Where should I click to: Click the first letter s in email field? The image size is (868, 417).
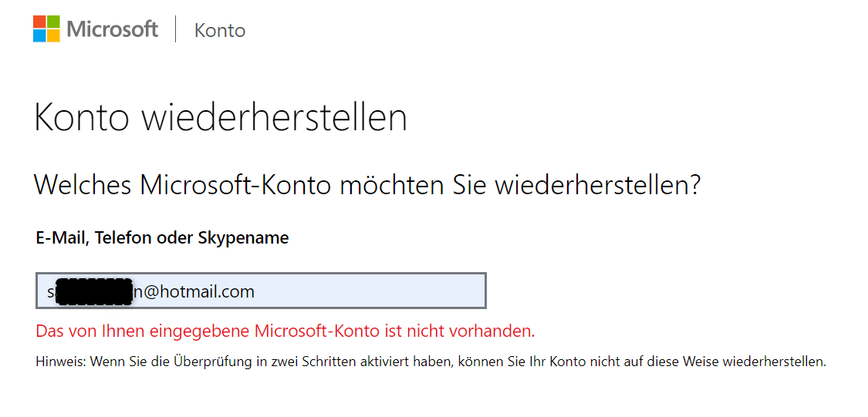coord(51,292)
